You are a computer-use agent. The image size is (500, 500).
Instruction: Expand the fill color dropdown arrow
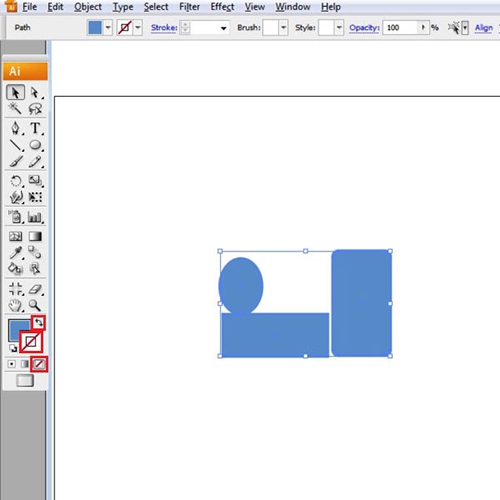click(x=108, y=28)
